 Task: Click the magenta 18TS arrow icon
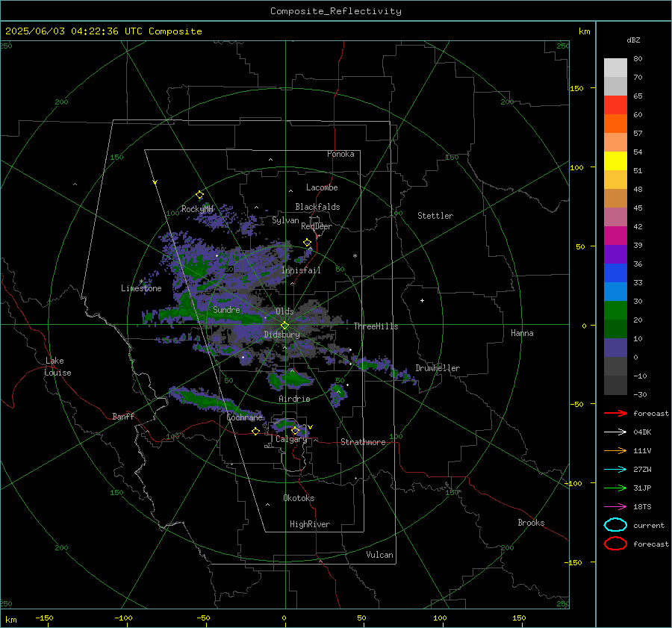pyautogui.click(x=615, y=507)
